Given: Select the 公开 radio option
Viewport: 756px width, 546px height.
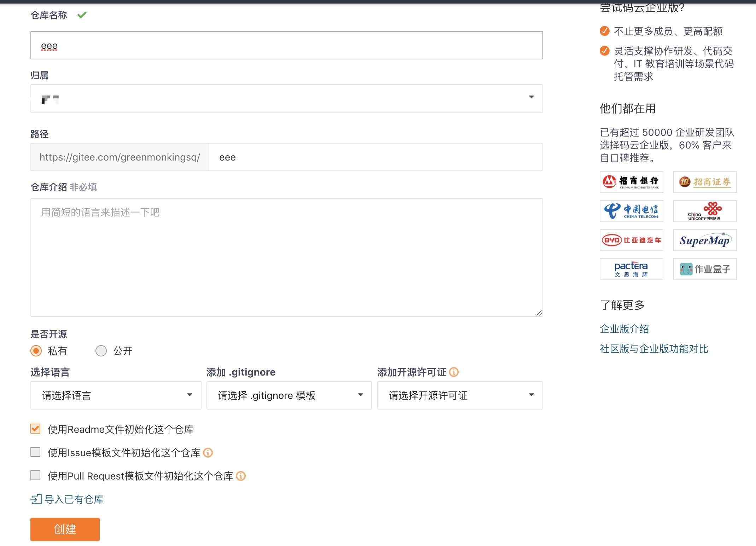Looking at the screenshot, I should coord(101,351).
